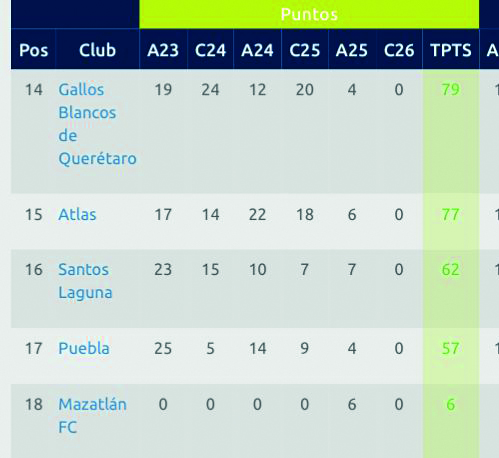Image resolution: width=499 pixels, height=458 pixels.
Task: Open the Atlas club link
Action: click(77, 214)
